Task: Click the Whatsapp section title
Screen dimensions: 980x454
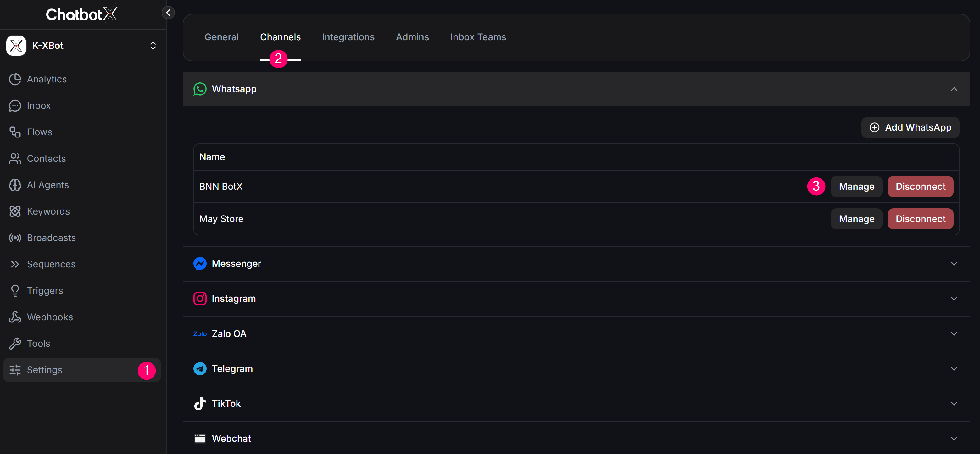Action: pyautogui.click(x=234, y=89)
